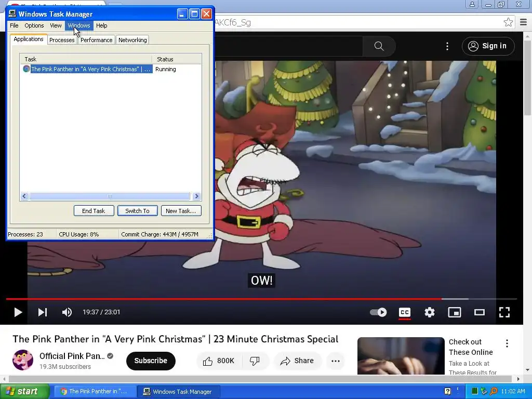The height and width of the screenshot is (399, 532).
Task: Open options for Check out These Online ad
Action: [x=507, y=343]
